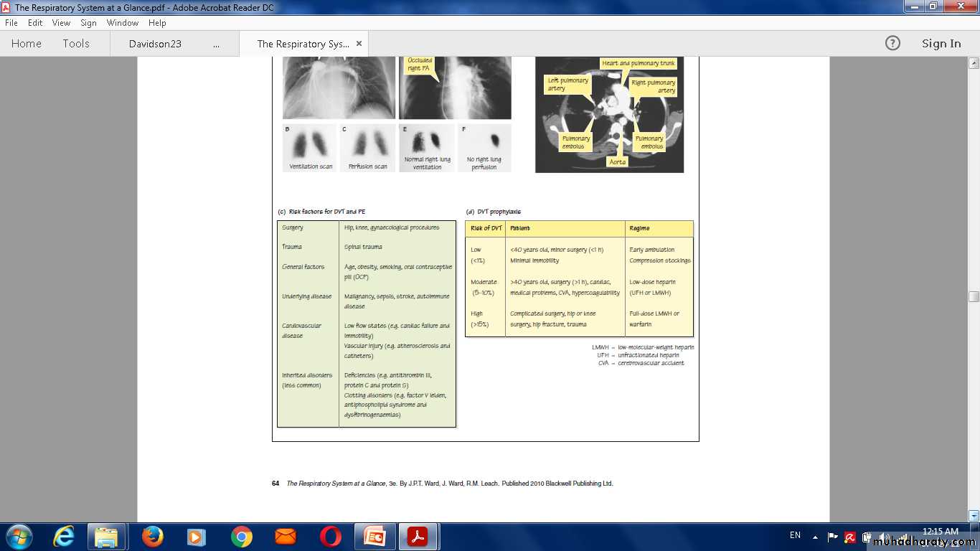Click the Avira antivirus tray icon
Screen dimensions: 980x551
click(850, 537)
